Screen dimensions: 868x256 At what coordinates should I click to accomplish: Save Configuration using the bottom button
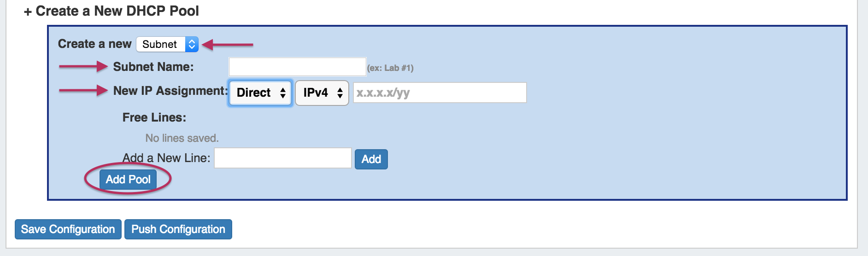[x=68, y=229]
